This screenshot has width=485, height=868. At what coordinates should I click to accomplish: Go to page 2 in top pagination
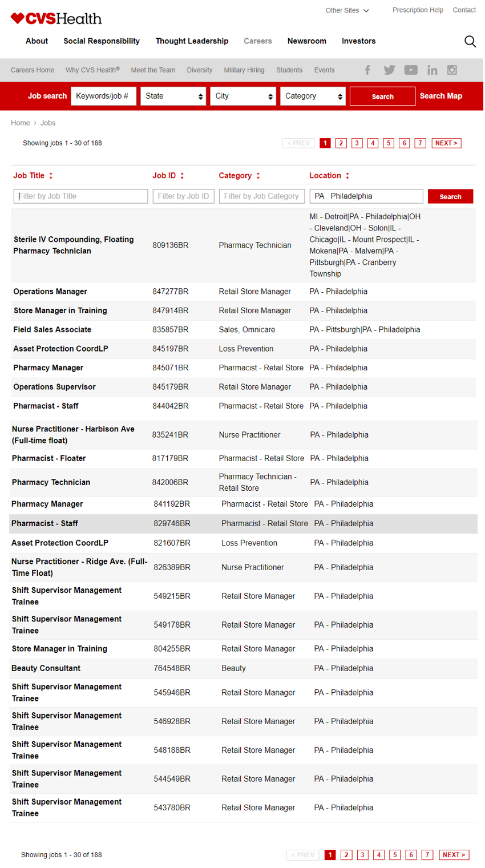click(341, 143)
